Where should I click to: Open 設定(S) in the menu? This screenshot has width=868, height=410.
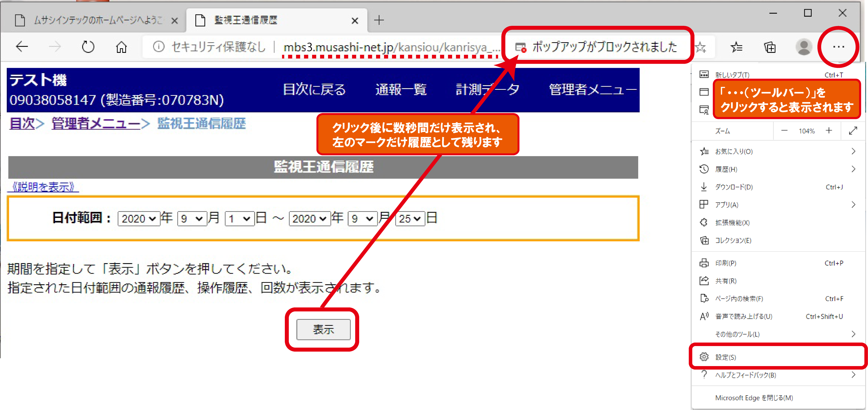778,357
